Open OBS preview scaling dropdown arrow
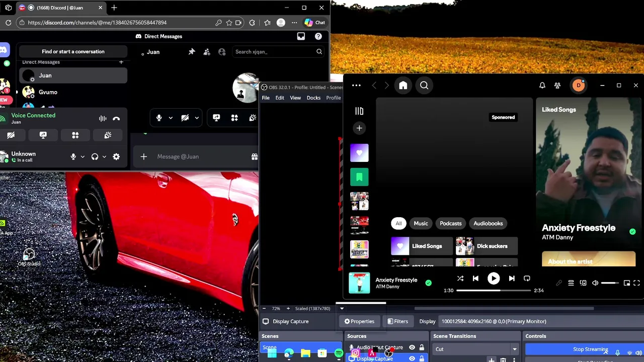This screenshot has width=644, height=362. coord(342,308)
